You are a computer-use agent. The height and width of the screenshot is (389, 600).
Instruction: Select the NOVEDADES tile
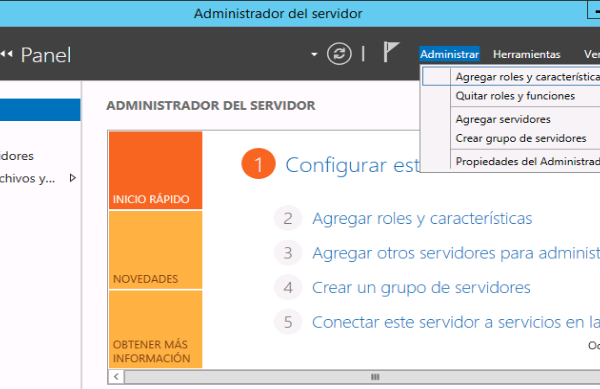click(155, 250)
